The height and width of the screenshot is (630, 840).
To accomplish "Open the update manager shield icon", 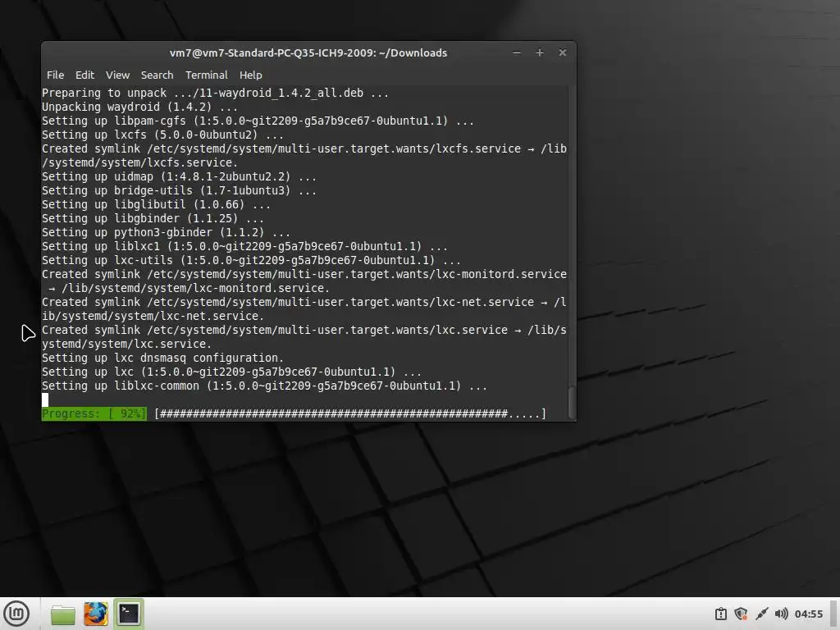I will [x=741, y=614].
